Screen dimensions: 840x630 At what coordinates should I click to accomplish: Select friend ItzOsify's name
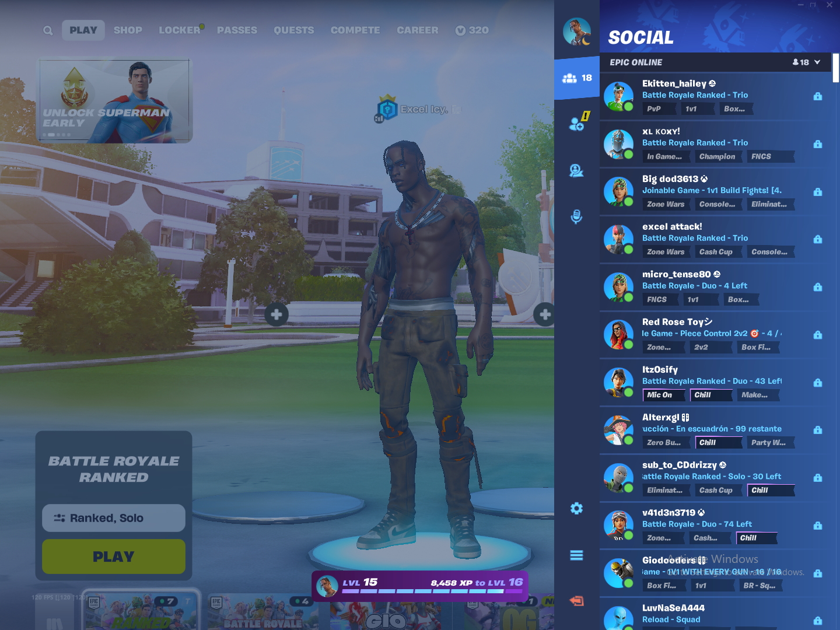coord(660,369)
